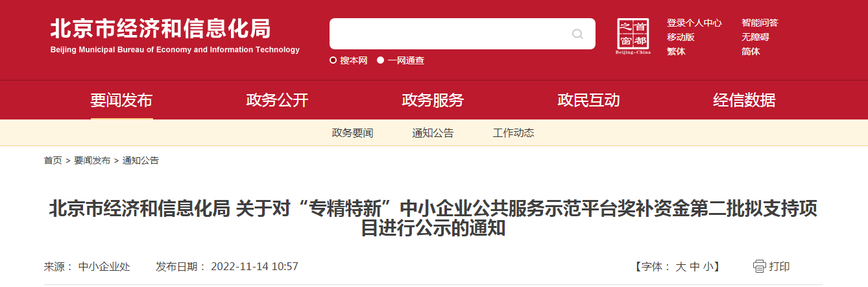Viewport: 868px width, 287px height.
Task: Open the 要闻发布 main tab
Action: 121,100
